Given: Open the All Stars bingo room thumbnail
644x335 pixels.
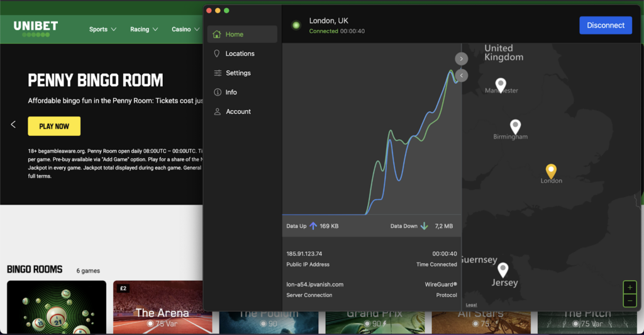Looking at the screenshot, I should pyautogui.click(x=481, y=322).
